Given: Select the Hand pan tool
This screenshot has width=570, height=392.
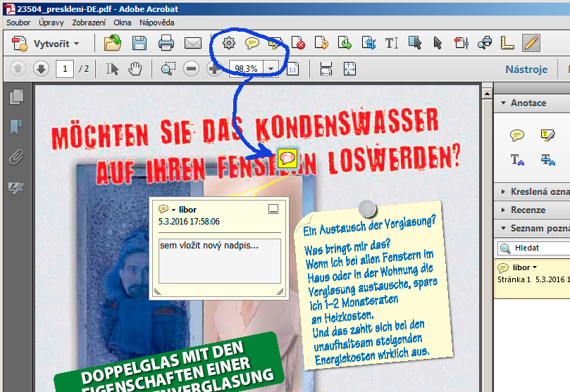Looking at the screenshot, I should [135, 69].
